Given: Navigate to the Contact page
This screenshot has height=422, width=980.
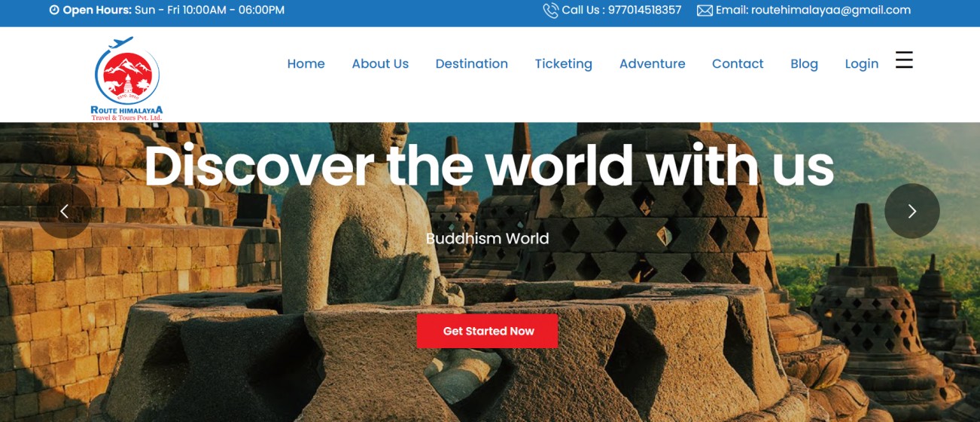Looking at the screenshot, I should tap(738, 64).
